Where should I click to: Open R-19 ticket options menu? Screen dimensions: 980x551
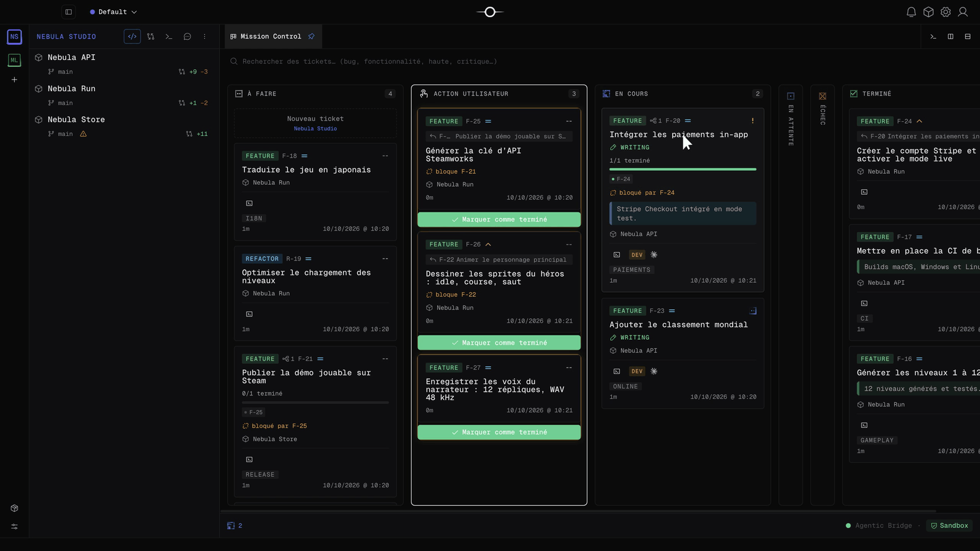click(x=385, y=259)
